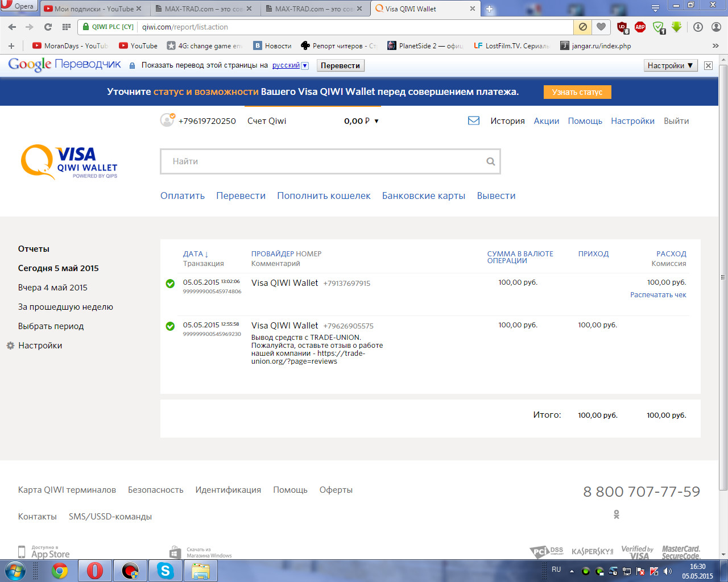The image size is (728, 582).
Task: Open the translation language dropdown русский
Action: coord(290,65)
